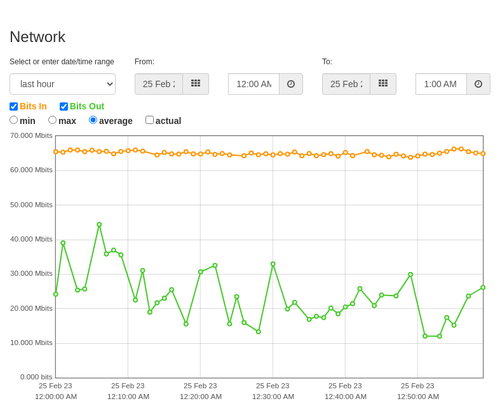
Task: Click the 'From:' label
Action: coord(144,62)
